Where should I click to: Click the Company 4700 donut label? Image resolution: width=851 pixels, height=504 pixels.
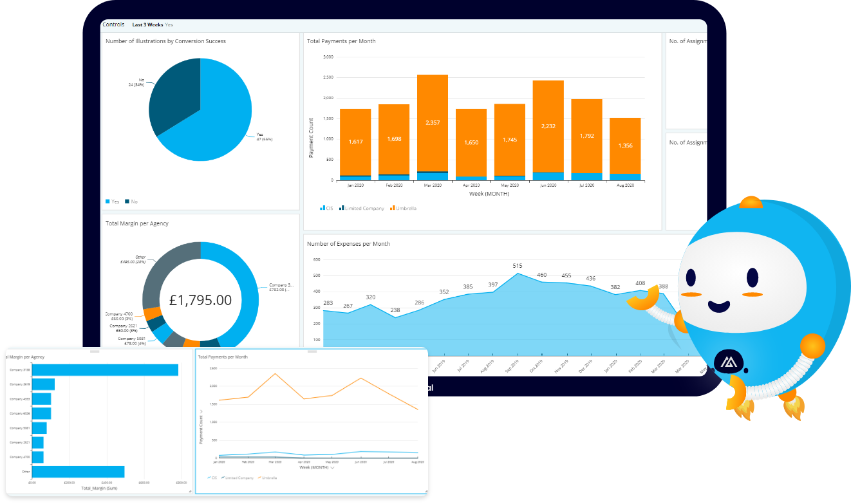(x=119, y=316)
